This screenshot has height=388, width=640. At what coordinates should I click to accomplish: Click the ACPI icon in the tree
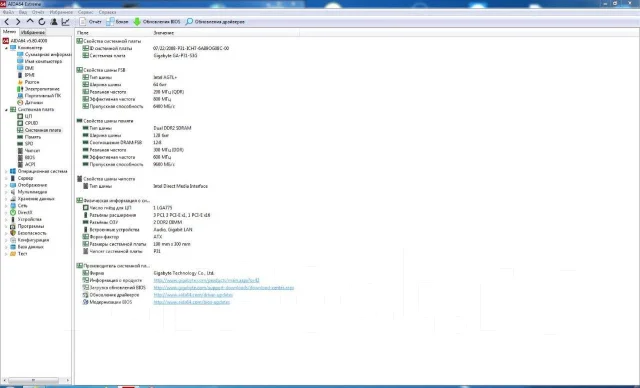20,164
